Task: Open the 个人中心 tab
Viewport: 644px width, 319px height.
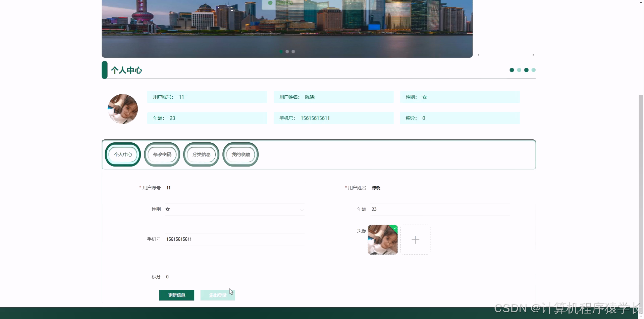Action: [123, 154]
